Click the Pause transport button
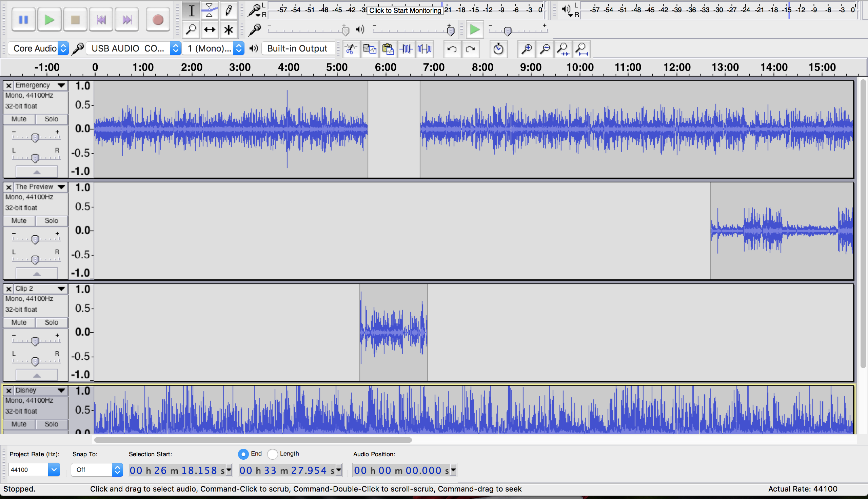This screenshot has height=499, width=868. pos(23,20)
